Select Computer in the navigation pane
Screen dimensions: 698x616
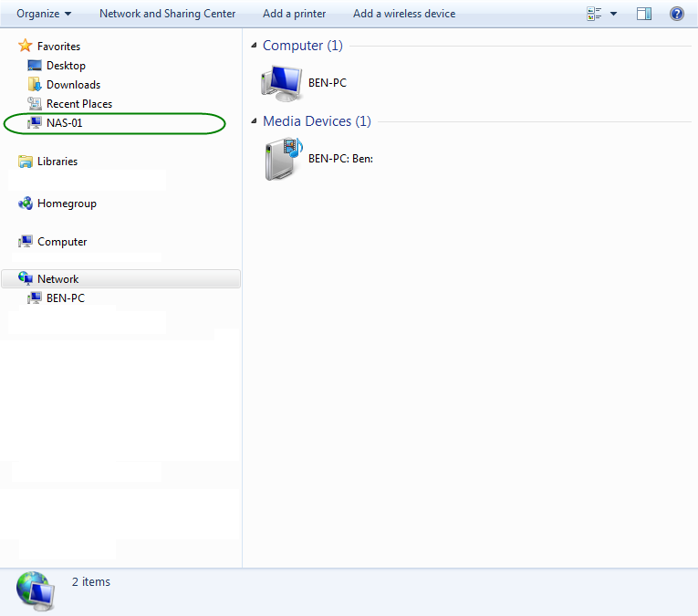pyautogui.click(x=62, y=242)
